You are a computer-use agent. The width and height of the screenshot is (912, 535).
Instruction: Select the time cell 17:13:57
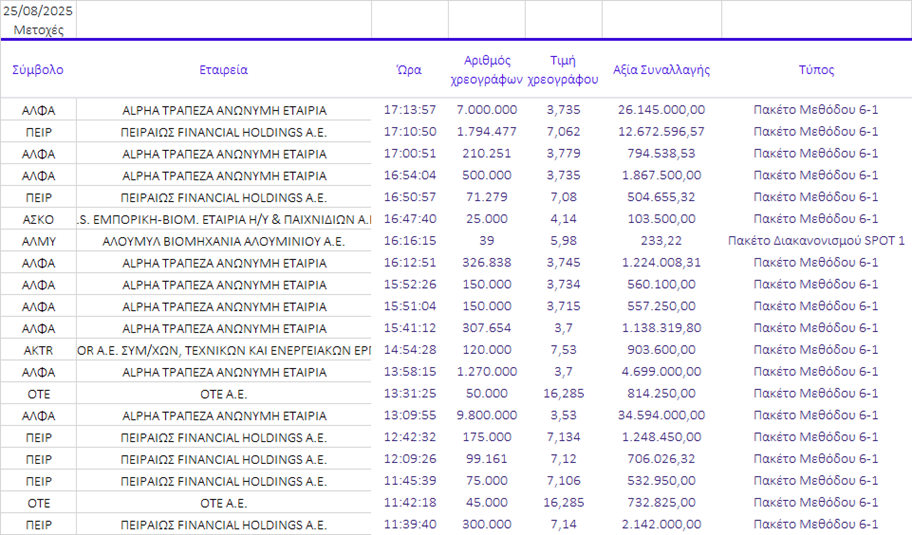pyautogui.click(x=409, y=110)
